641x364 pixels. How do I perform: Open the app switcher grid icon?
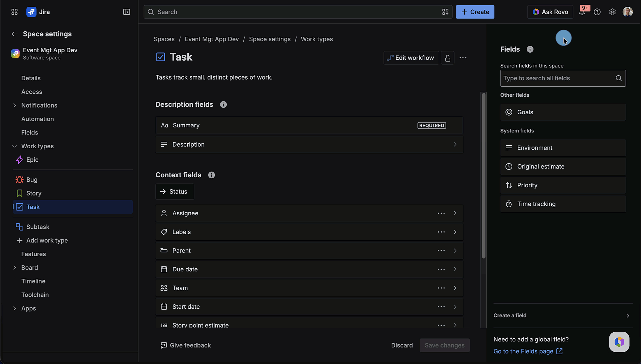pos(14,12)
